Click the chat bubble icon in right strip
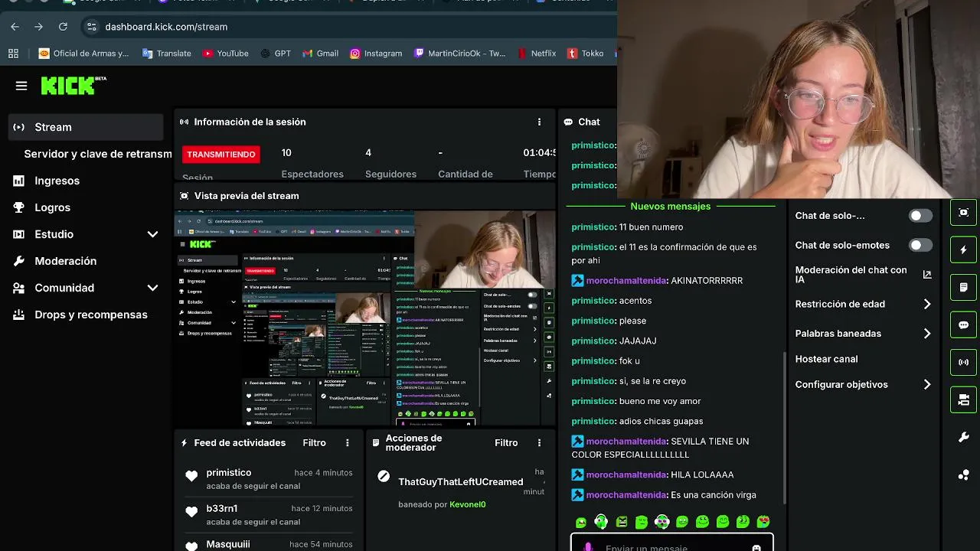Image resolution: width=980 pixels, height=551 pixels. pos(963,324)
